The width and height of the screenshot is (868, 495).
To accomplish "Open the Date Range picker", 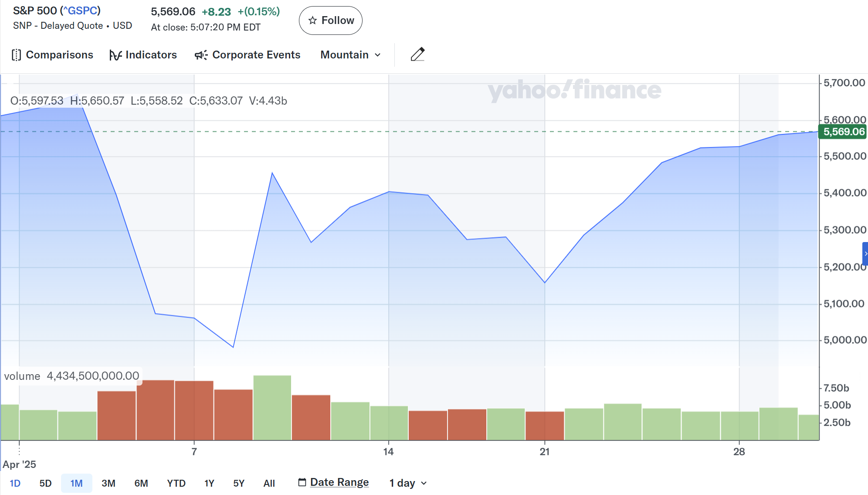I will click(333, 482).
